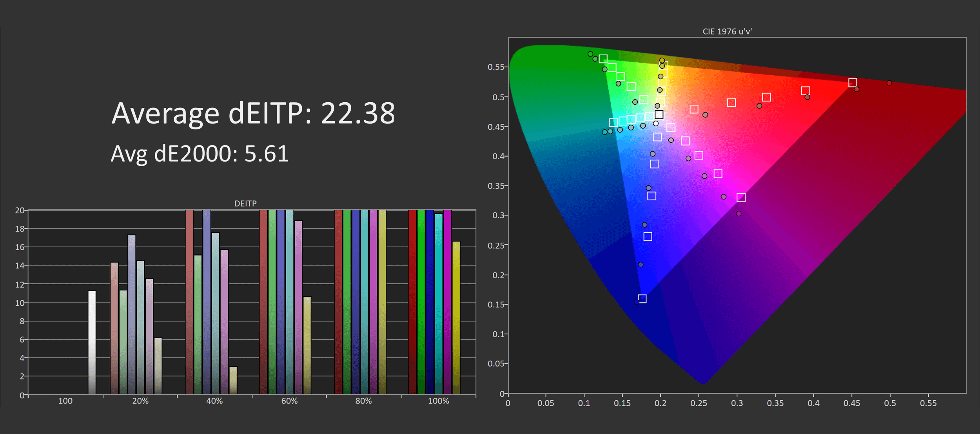Select the blue primary target square near 0.15
This screenshot has height=434, width=980.
click(642, 299)
